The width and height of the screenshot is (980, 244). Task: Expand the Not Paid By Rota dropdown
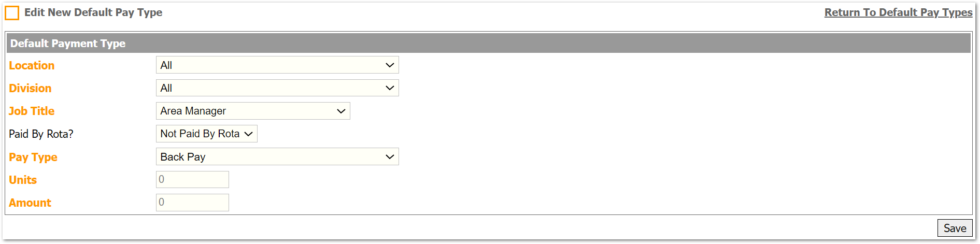[x=206, y=134]
